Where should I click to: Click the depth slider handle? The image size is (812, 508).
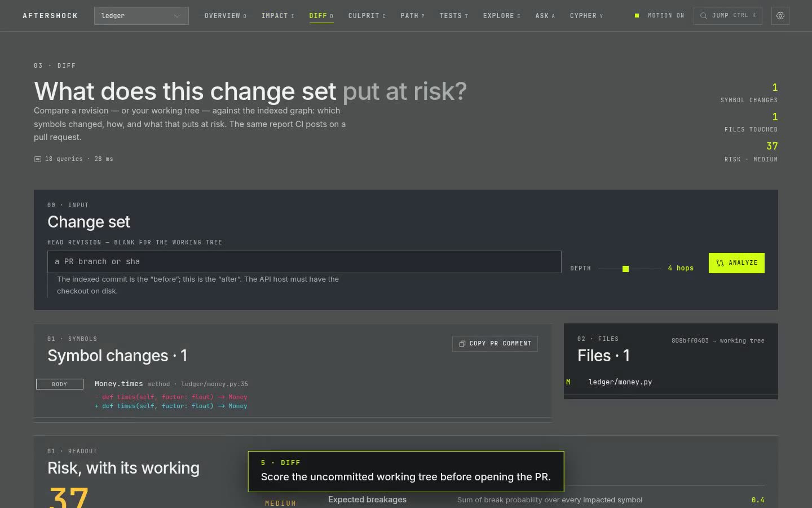pos(625,269)
